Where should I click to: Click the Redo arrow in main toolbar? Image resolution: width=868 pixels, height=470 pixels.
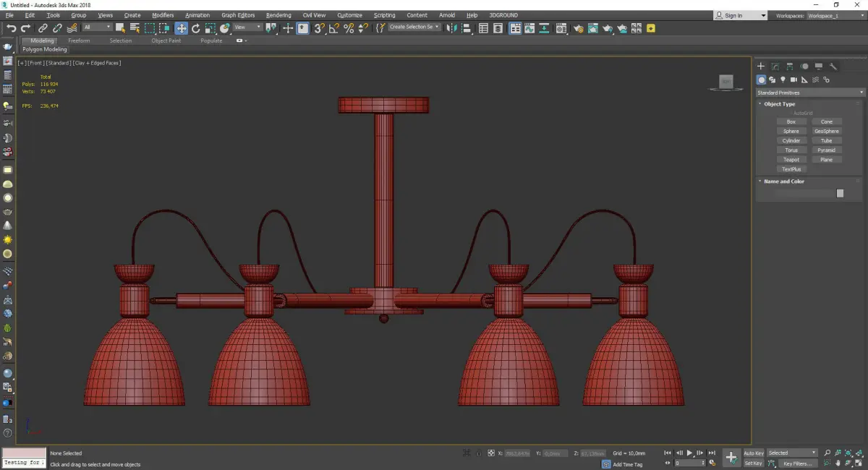tap(25, 28)
